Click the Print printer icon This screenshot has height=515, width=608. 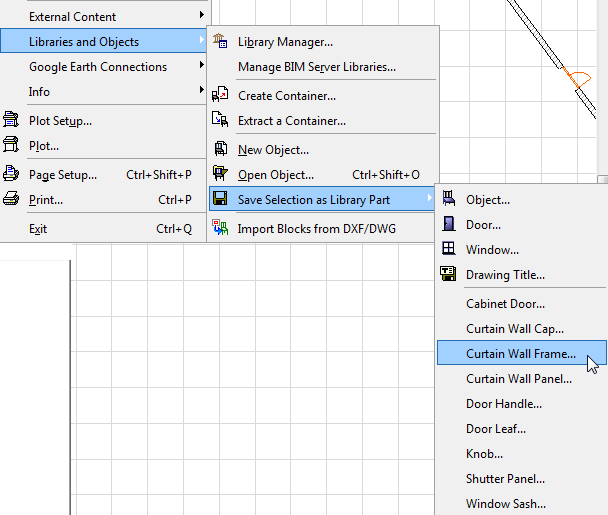tap(10, 199)
